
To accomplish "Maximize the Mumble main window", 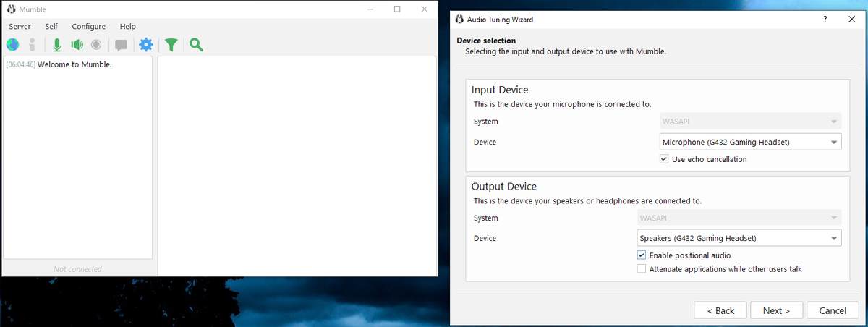I will (397, 9).
